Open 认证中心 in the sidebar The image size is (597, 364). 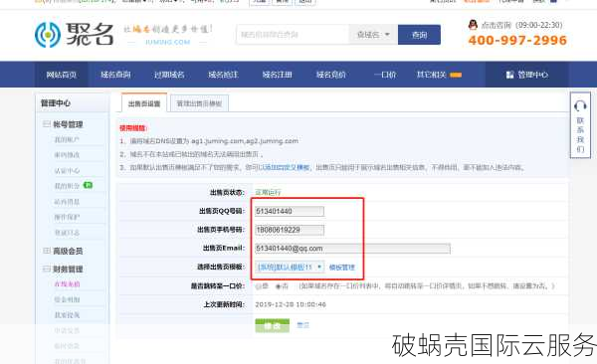67,171
